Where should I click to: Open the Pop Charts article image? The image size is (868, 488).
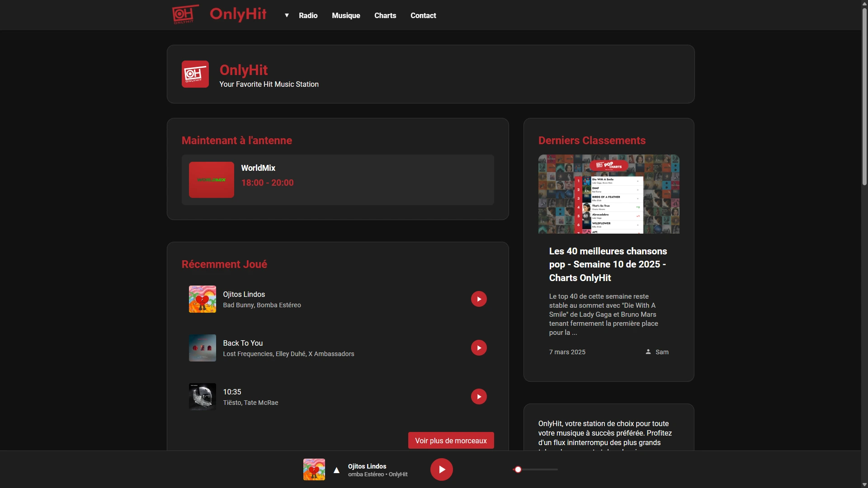coord(609,194)
